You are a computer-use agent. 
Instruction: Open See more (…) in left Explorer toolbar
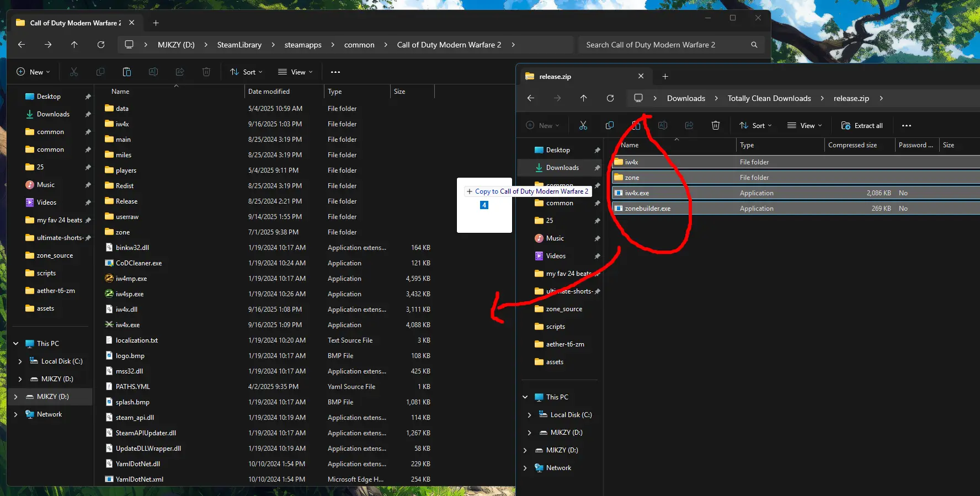[x=335, y=72]
